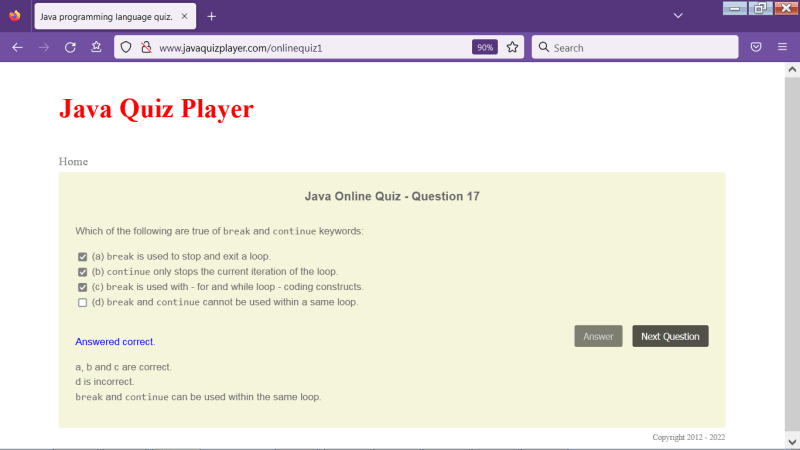Viewport: 800px width, 450px height.
Task: Click the scrollbar down arrow
Action: coord(792,442)
